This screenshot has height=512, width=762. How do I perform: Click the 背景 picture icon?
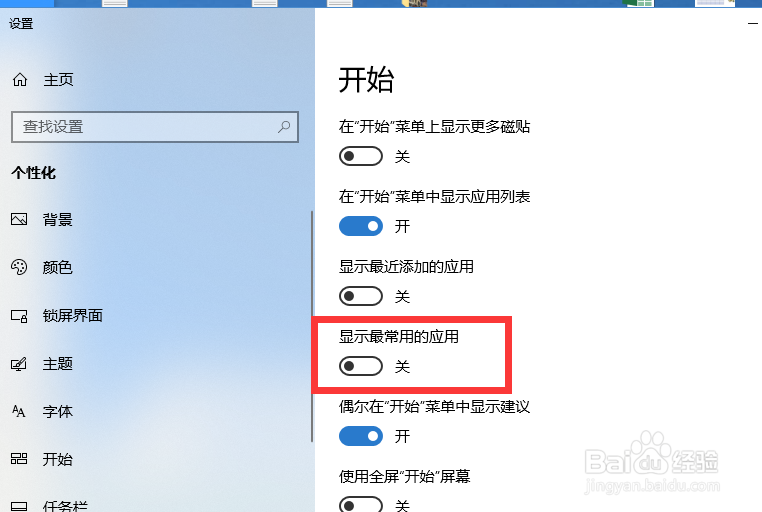point(19,219)
